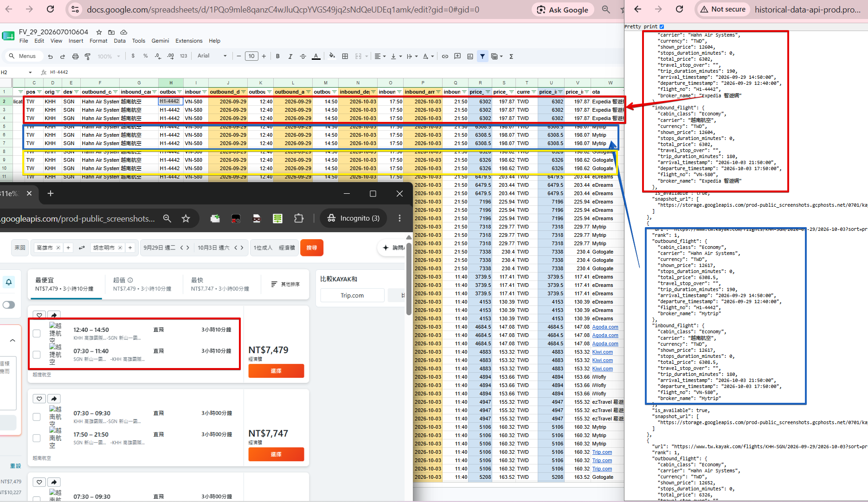The width and height of the screenshot is (868, 502).
Task: Format cells as percent
Action: [146, 56]
